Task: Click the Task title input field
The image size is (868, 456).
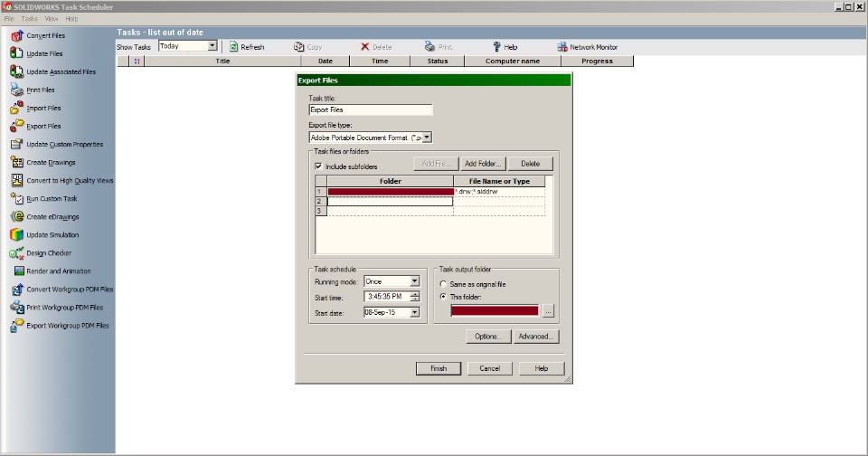Action: click(x=371, y=109)
